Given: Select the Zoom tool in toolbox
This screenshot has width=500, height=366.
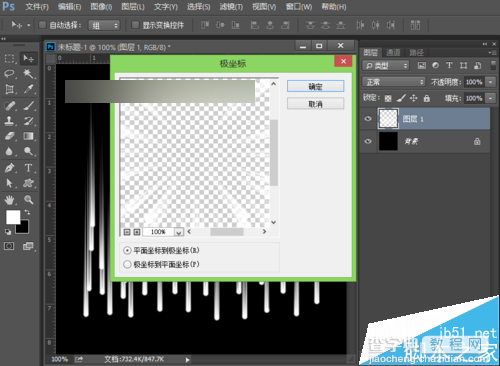Looking at the screenshot, I should 28,200.
